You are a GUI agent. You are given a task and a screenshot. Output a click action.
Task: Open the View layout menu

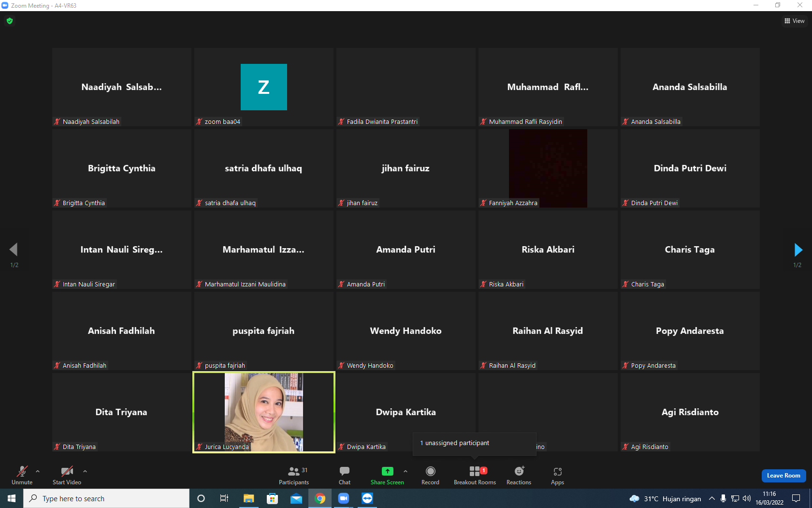point(795,21)
